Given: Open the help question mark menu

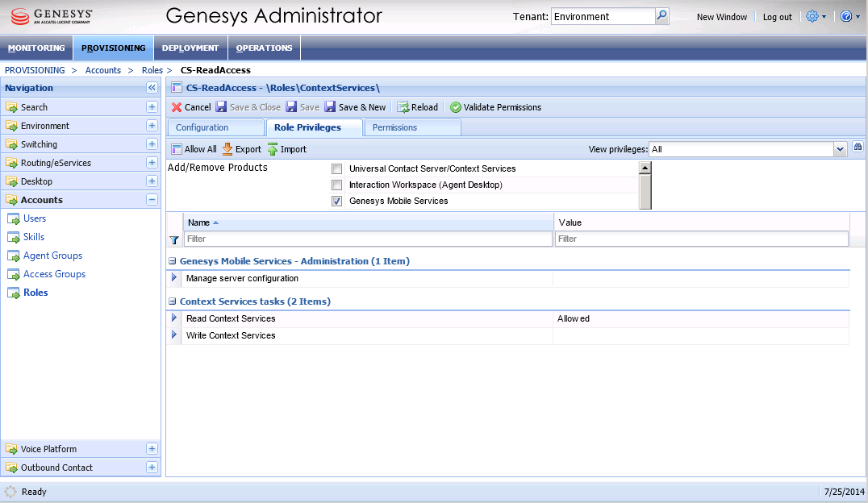Looking at the screenshot, I should coord(845,16).
